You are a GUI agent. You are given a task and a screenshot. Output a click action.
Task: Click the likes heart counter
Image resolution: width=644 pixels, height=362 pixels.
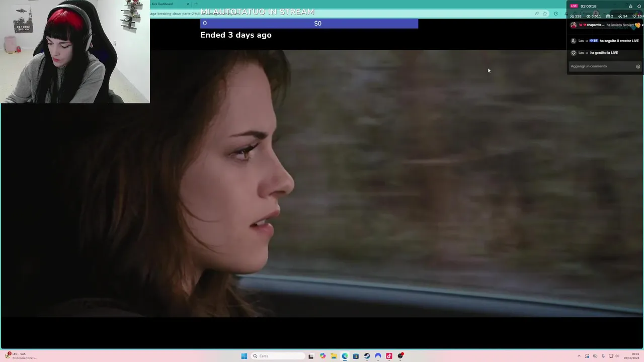637,16
